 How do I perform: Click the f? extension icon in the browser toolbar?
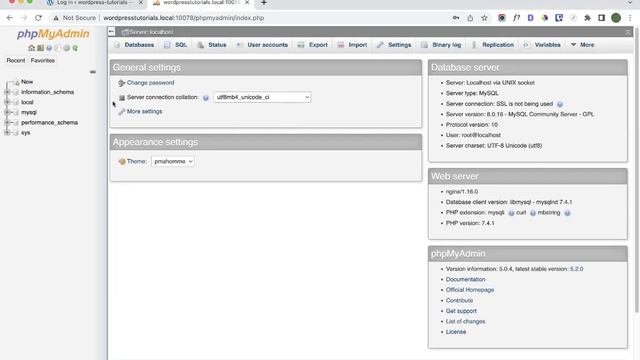516,18
